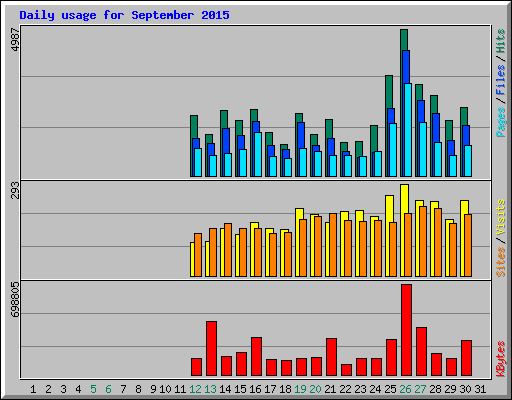512x400 pixels.
Task: Select the shortest red KBytes bar for day 22
Action: (x=346, y=370)
